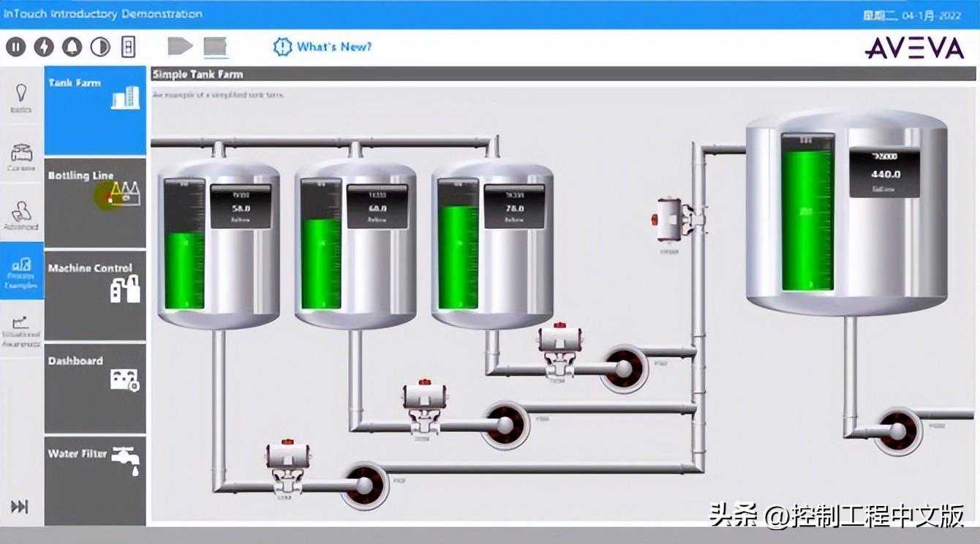Click the lightning bolt icon in toolbar
980x544 pixels.
point(44,48)
